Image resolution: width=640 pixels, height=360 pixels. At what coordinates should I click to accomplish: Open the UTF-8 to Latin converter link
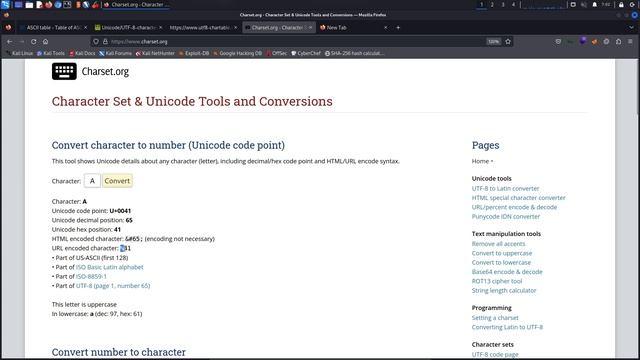505,189
